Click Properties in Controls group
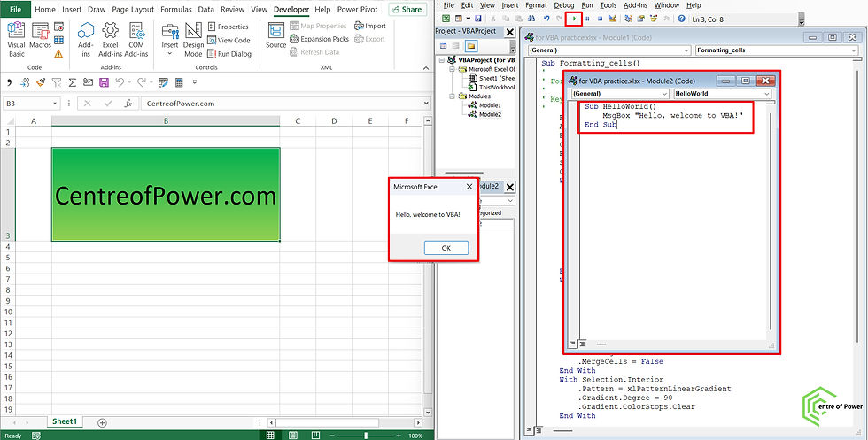Viewport: 868px width, 440px height. [x=229, y=27]
